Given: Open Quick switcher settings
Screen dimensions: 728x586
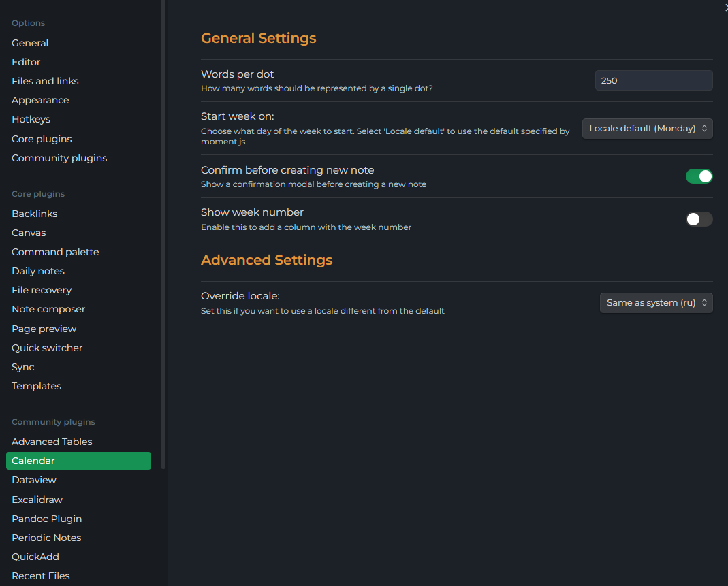Looking at the screenshot, I should click(x=47, y=348).
